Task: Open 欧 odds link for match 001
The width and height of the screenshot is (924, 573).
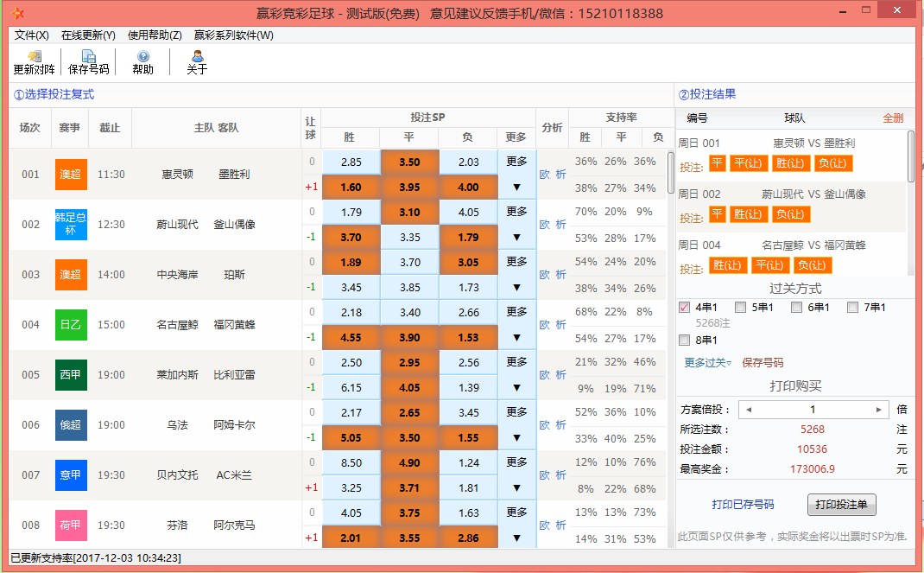Action: 545,175
